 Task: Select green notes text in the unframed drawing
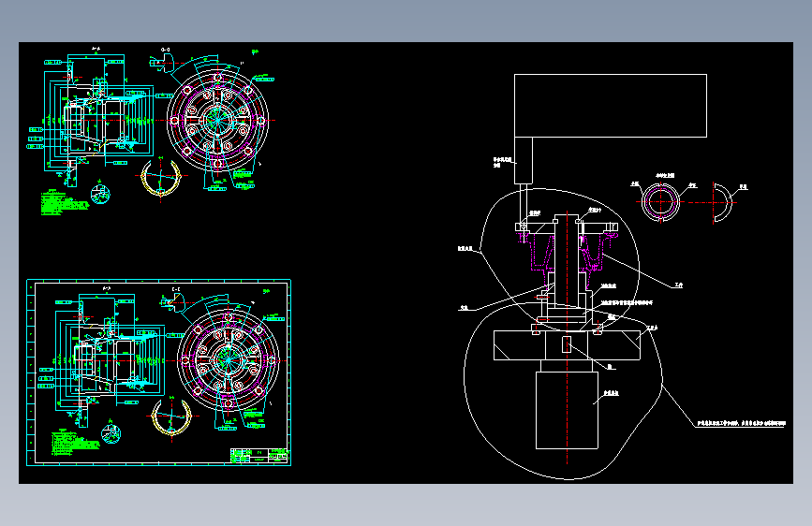64,202
